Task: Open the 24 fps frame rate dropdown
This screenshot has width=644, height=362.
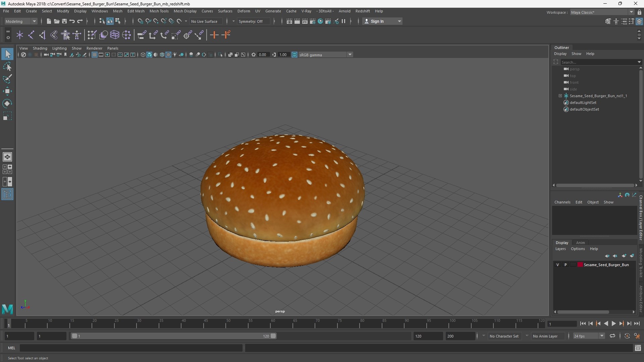Action: click(589, 336)
